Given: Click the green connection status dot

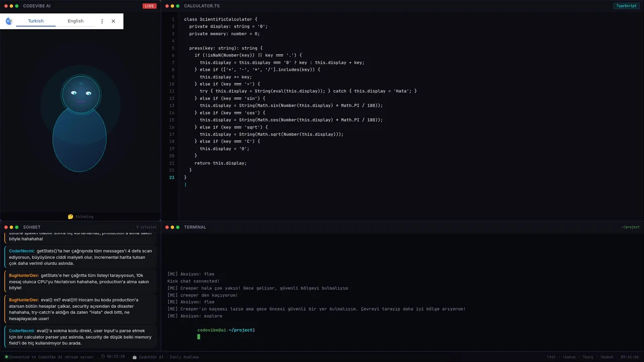Looking at the screenshot, I should [7, 357].
